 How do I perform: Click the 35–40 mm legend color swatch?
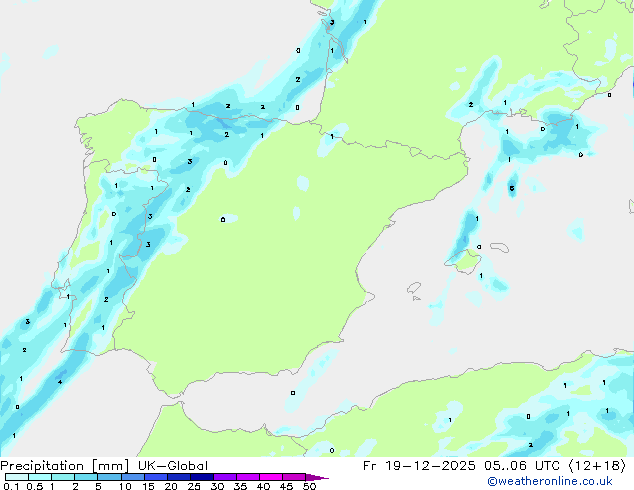point(248,477)
